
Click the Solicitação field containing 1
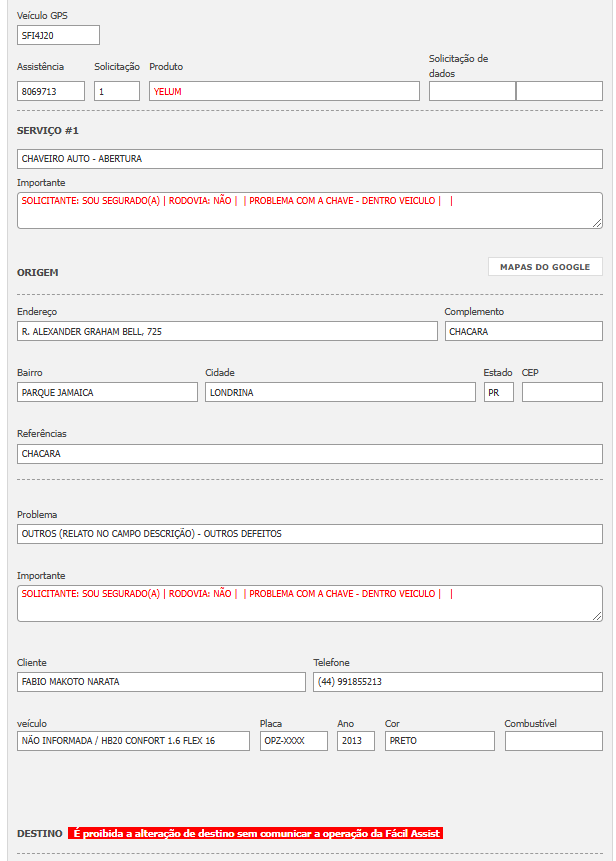(116, 91)
